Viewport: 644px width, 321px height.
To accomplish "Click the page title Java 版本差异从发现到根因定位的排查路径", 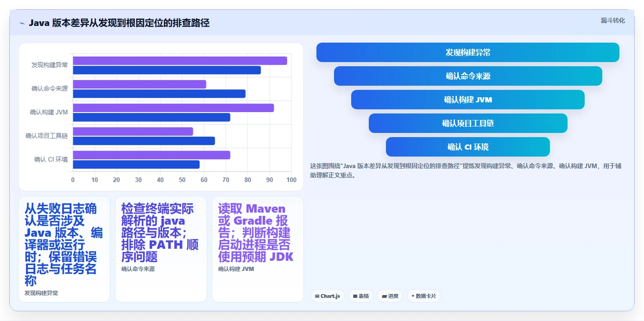I will 119,23.
